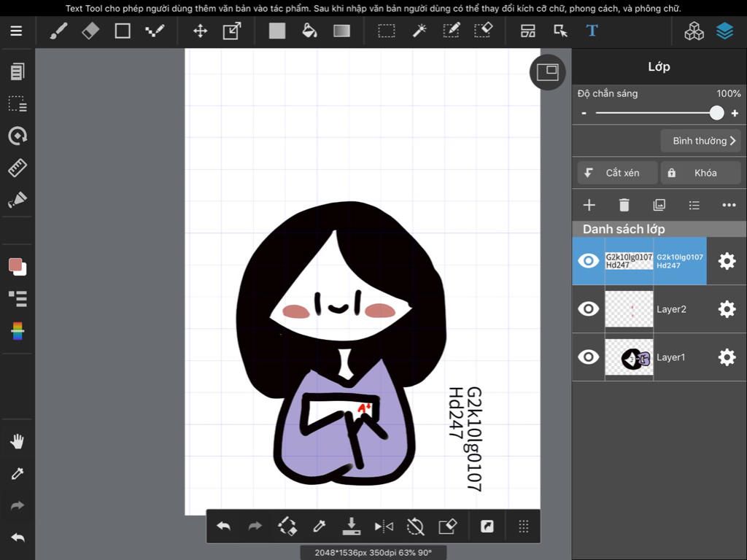Open the page editing menu in left sidebar
747x560 pixels.
point(18,71)
